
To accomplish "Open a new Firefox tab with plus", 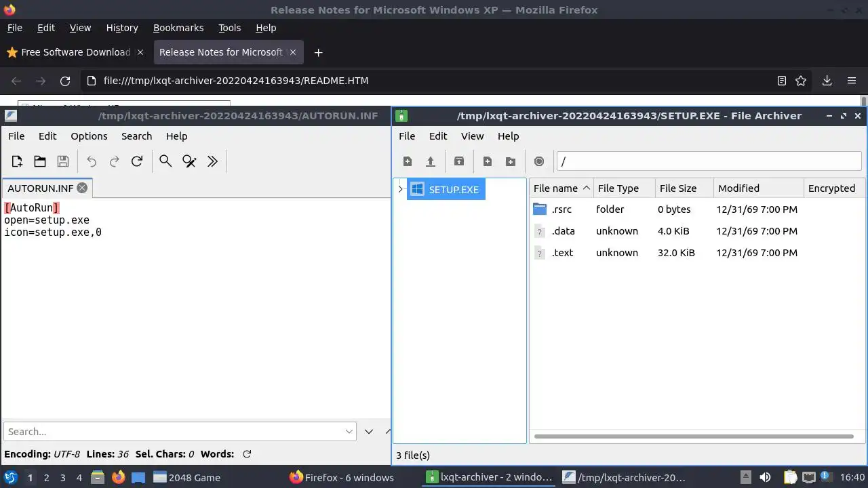I will [318, 52].
